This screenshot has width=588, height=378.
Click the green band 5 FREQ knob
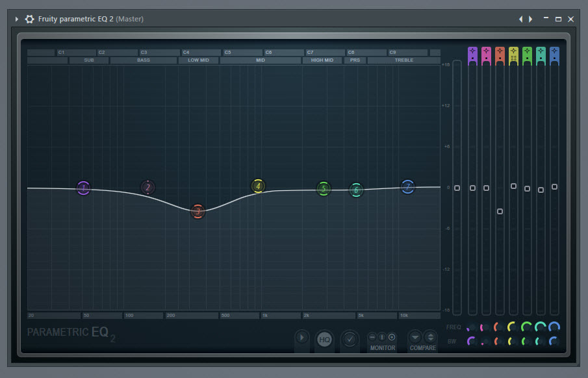pyautogui.click(x=526, y=327)
